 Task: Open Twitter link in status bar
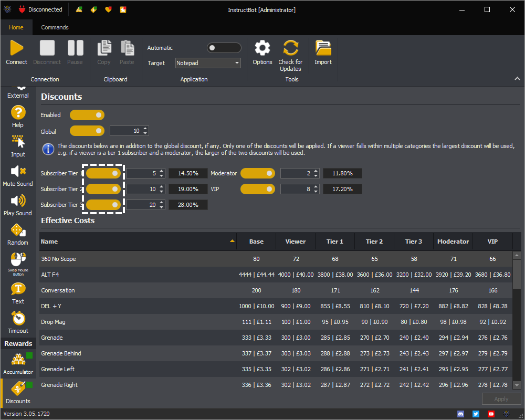(476, 414)
